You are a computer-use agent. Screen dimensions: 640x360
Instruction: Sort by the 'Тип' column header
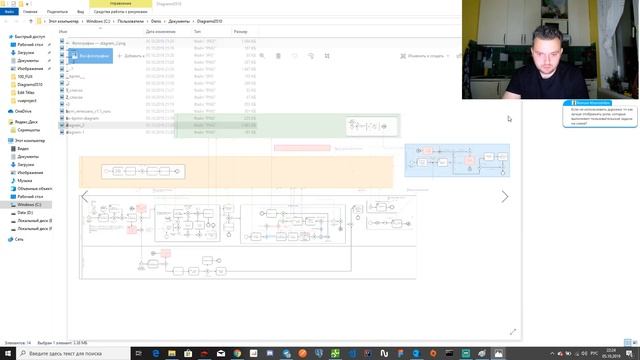[198, 31]
